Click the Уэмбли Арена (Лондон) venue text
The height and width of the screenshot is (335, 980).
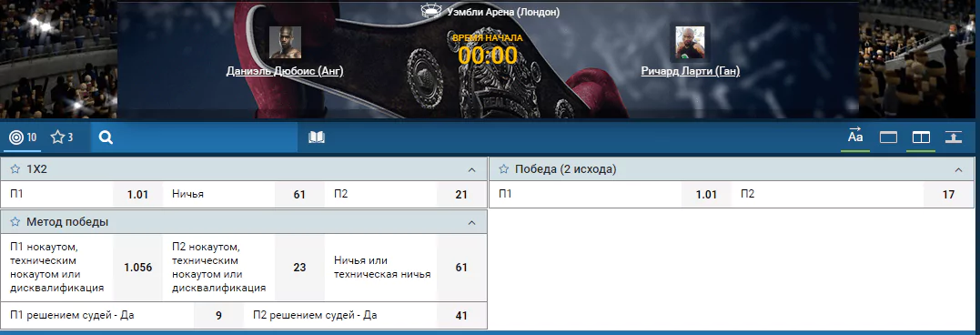503,12
